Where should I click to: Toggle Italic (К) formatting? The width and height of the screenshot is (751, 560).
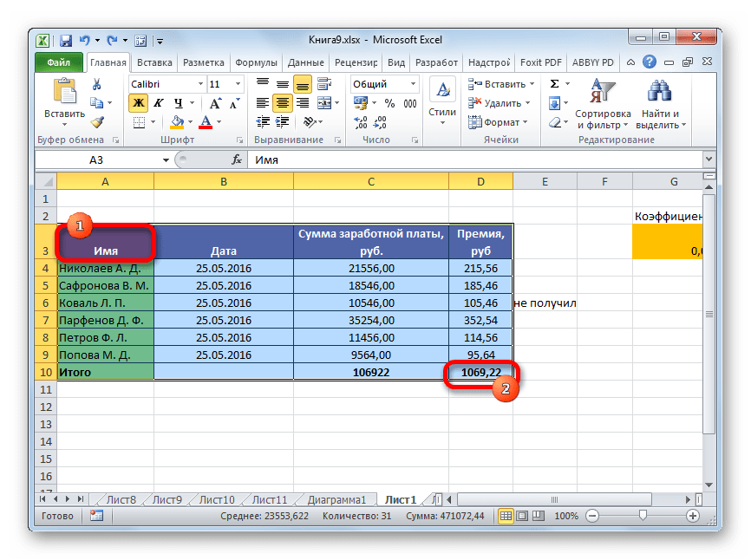pyautogui.click(x=157, y=103)
